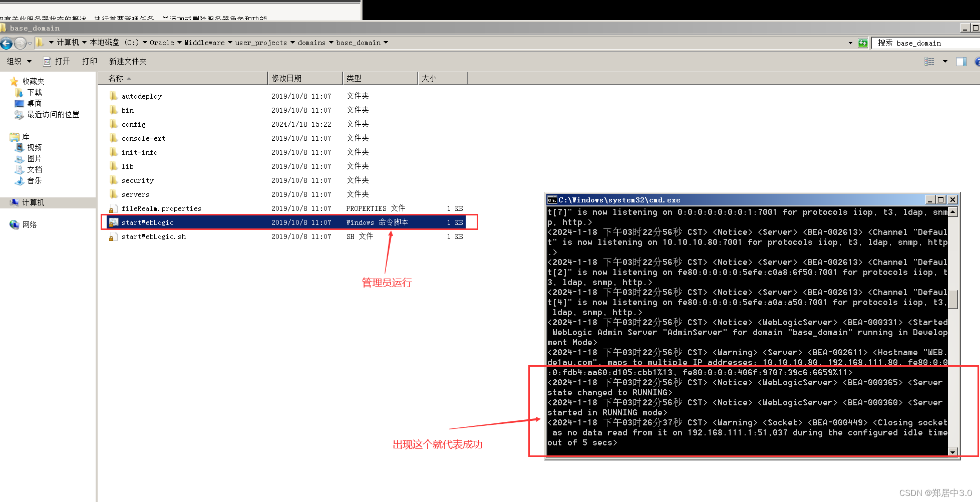Click the servers folder icon
This screenshot has height=502, width=980.
tap(114, 194)
